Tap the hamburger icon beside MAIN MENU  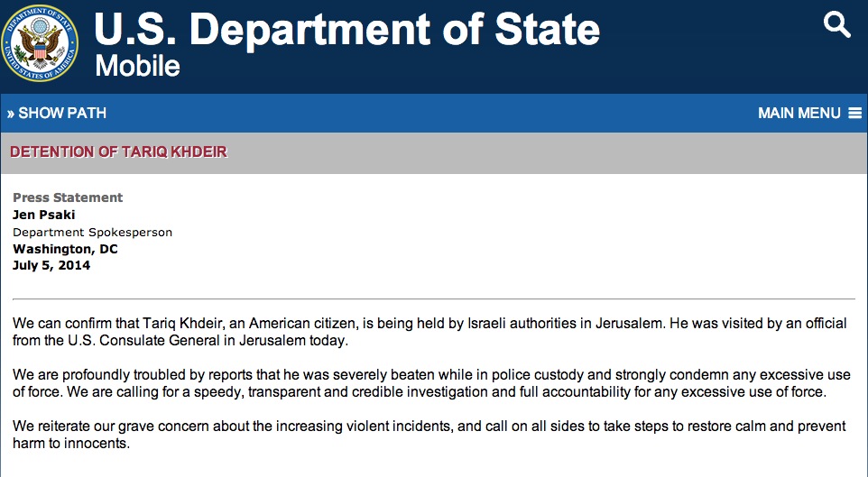click(854, 113)
